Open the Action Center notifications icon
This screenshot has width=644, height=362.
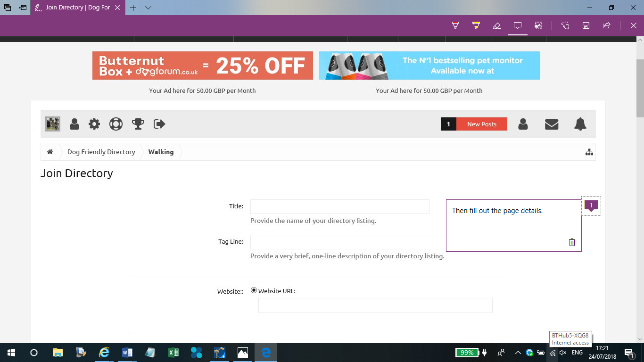[629, 353]
